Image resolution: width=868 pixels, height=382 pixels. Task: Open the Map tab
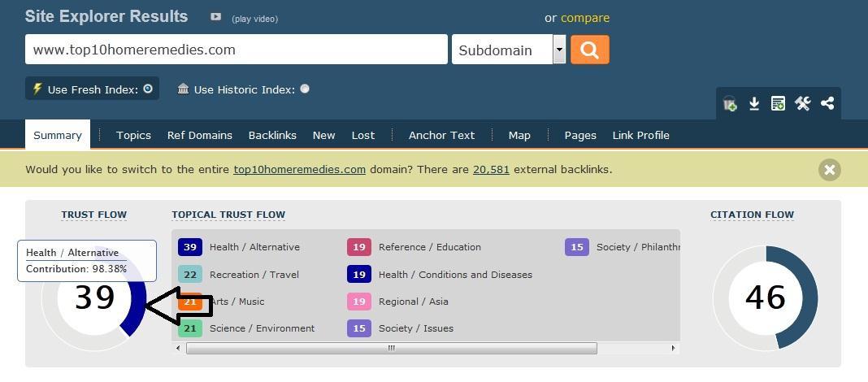519,135
